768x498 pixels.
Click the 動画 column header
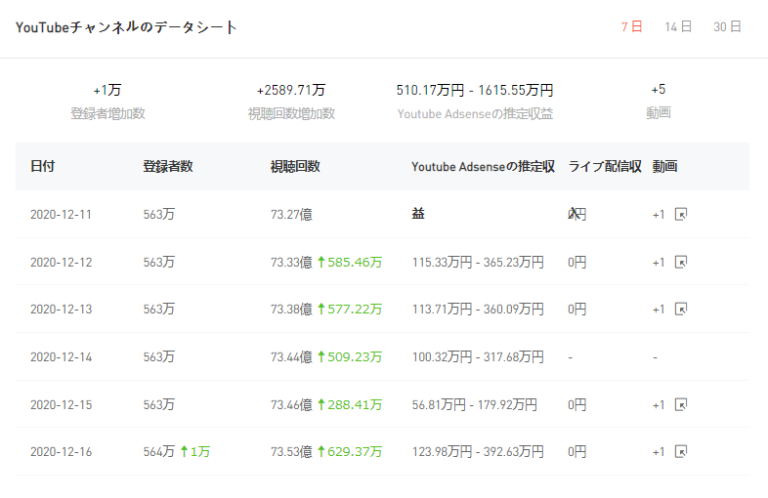664,166
